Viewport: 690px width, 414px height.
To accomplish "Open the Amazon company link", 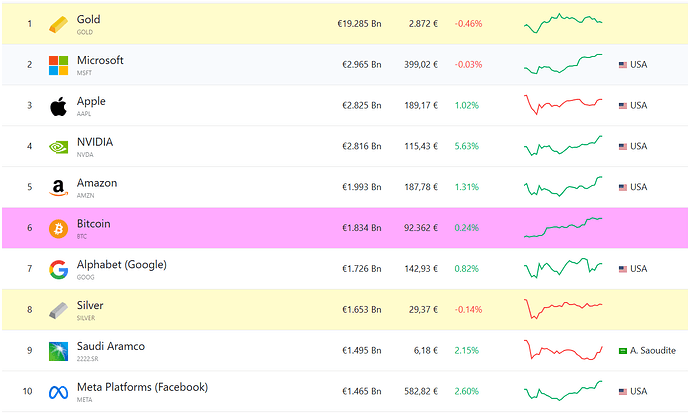I will coord(97,183).
